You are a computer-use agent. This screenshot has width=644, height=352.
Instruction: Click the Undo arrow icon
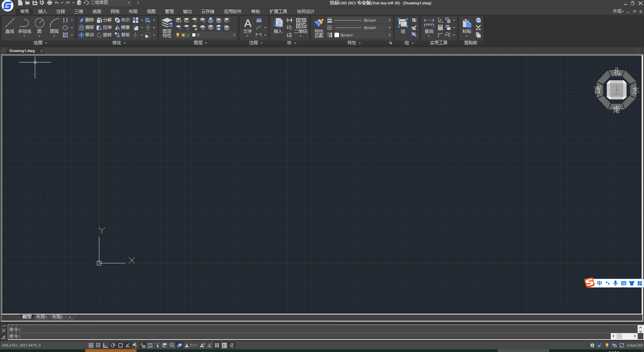(x=57, y=3)
